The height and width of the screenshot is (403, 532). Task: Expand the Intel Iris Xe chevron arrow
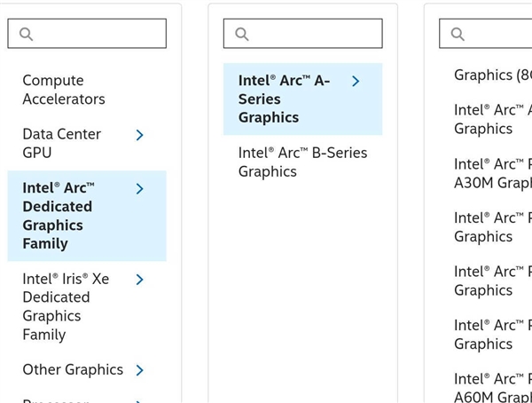(x=139, y=280)
